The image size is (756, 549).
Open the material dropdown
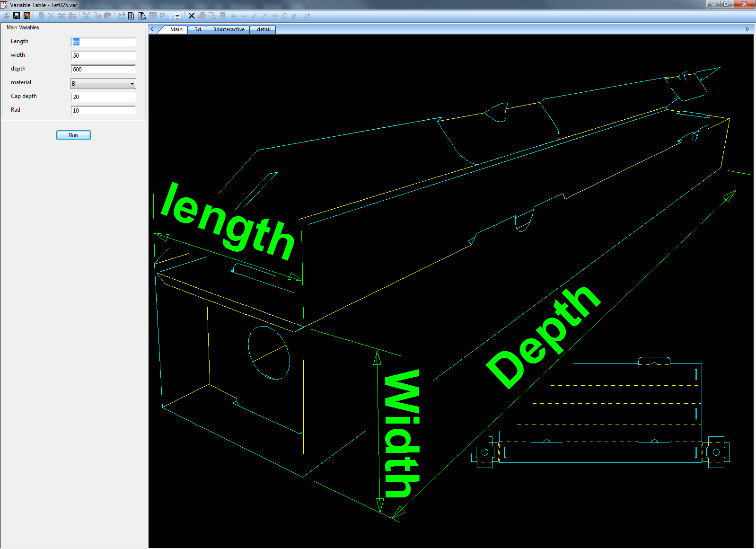tap(103, 83)
